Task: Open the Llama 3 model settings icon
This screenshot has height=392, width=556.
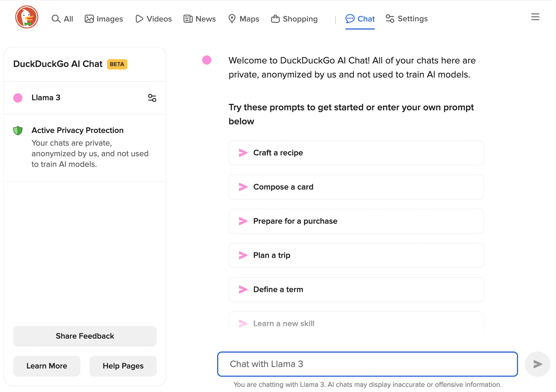Action: tap(152, 98)
